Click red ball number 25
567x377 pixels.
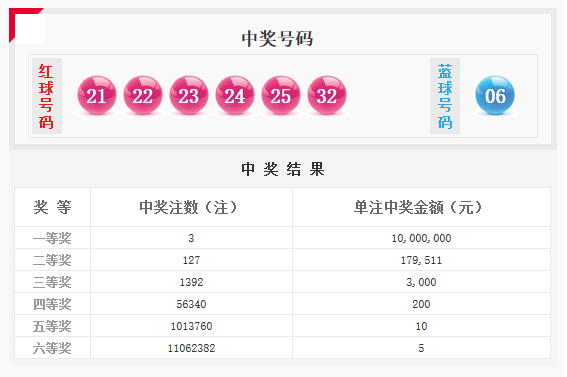(x=281, y=95)
